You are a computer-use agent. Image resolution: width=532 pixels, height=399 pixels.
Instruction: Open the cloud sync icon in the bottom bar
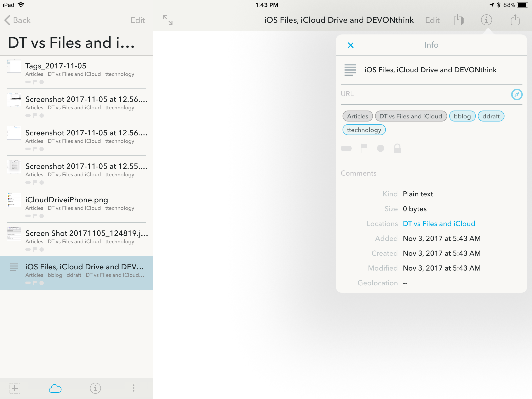[55, 388]
